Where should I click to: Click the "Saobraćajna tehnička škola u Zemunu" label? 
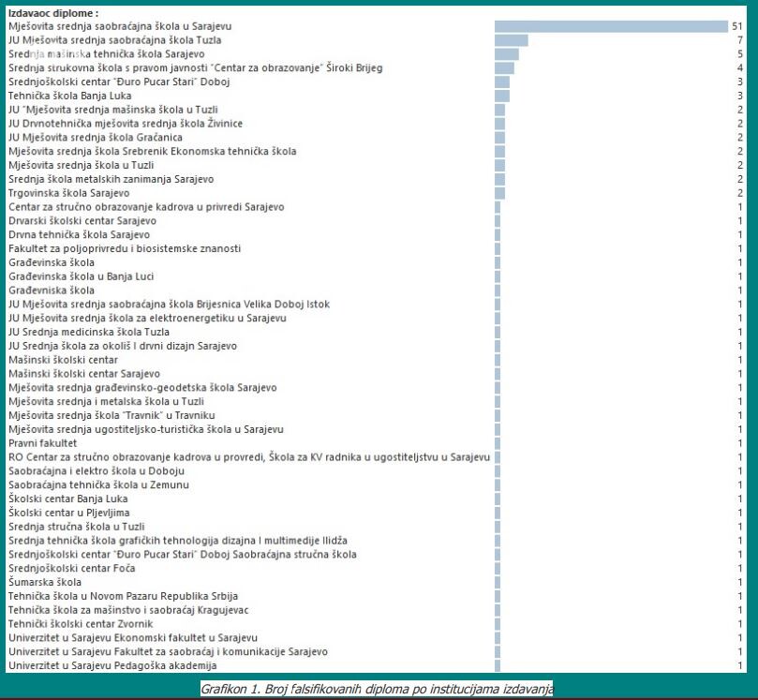pyautogui.click(x=98, y=484)
